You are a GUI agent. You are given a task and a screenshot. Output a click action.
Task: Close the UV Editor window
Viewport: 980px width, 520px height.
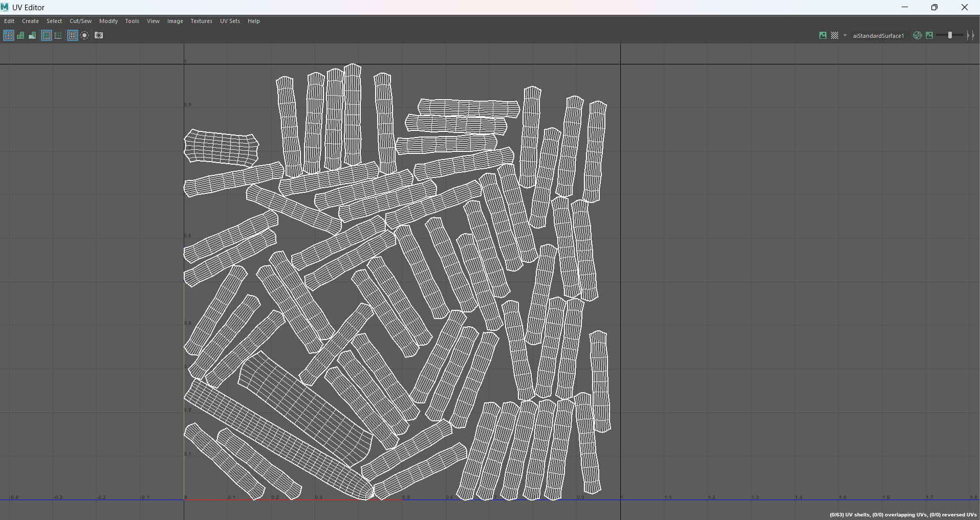[x=965, y=7]
